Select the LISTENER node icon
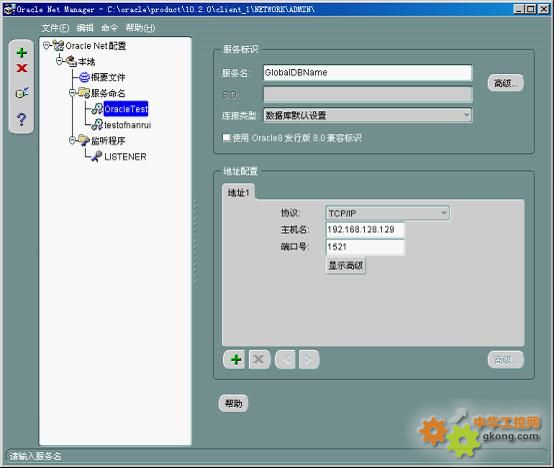The image size is (554, 468). (x=96, y=156)
